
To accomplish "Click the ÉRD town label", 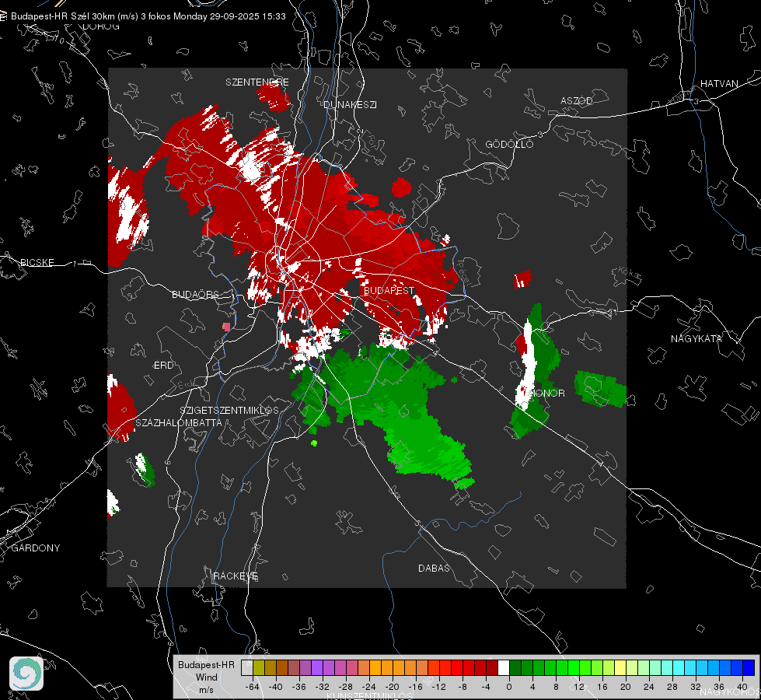I will [163, 366].
